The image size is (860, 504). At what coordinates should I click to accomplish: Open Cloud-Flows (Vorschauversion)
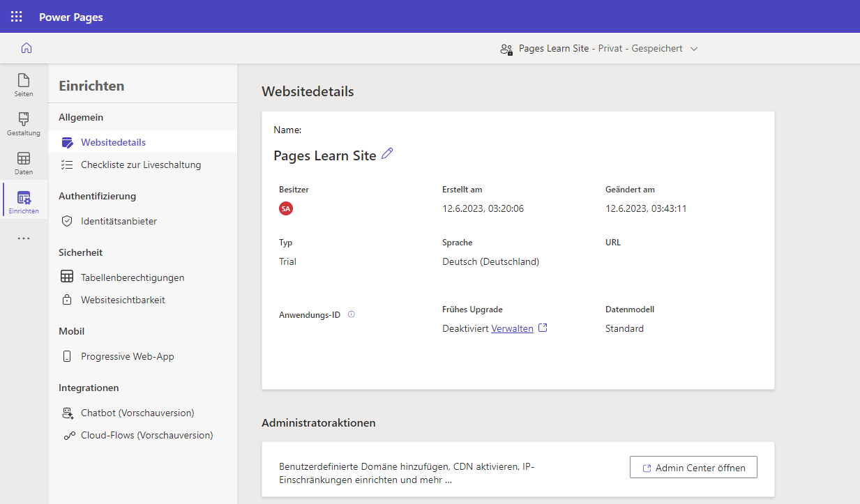(142, 435)
